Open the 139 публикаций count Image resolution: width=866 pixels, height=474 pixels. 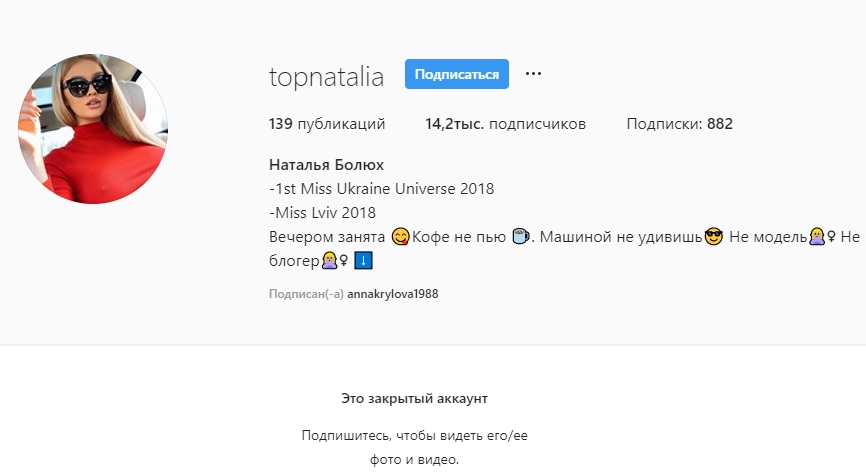pos(327,124)
